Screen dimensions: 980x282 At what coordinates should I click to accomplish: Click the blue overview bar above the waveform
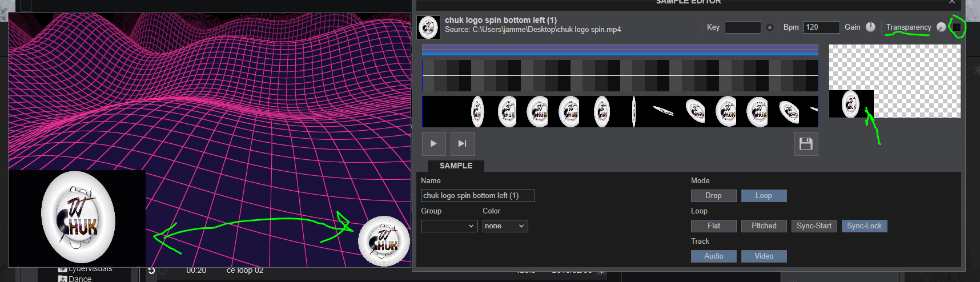pyautogui.click(x=620, y=50)
